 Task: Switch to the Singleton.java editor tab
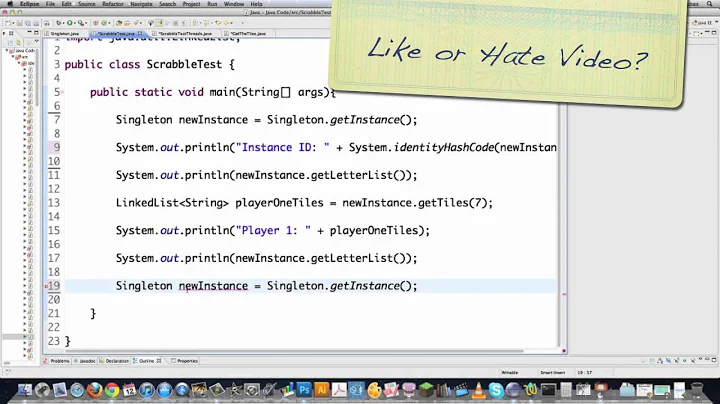64,34
